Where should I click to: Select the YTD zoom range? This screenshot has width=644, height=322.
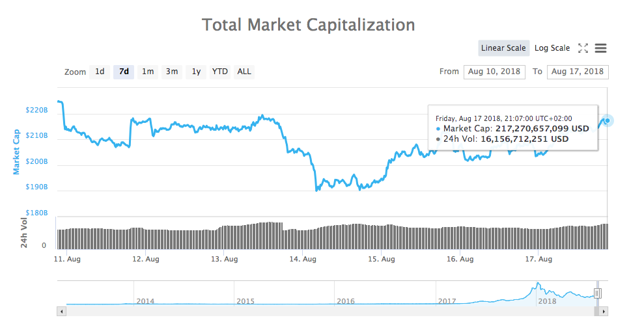click(219, 72)
